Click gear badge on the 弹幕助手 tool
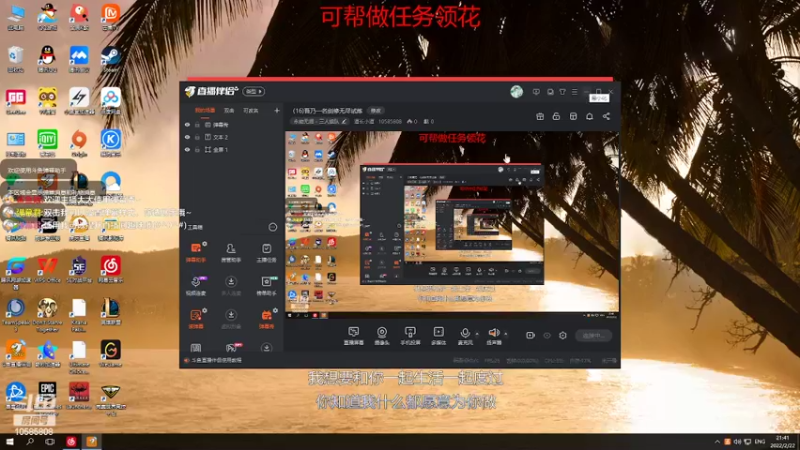This screenshot has height=450, width=800. (205, 244)
